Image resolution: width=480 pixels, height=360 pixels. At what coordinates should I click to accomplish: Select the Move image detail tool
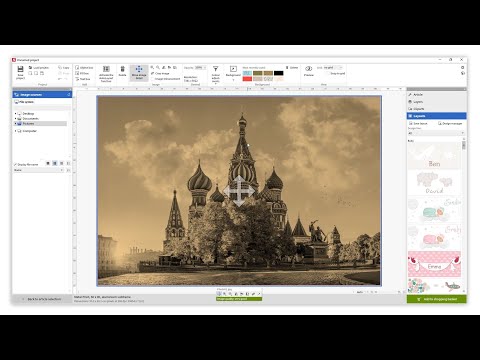tap(139, 72)
